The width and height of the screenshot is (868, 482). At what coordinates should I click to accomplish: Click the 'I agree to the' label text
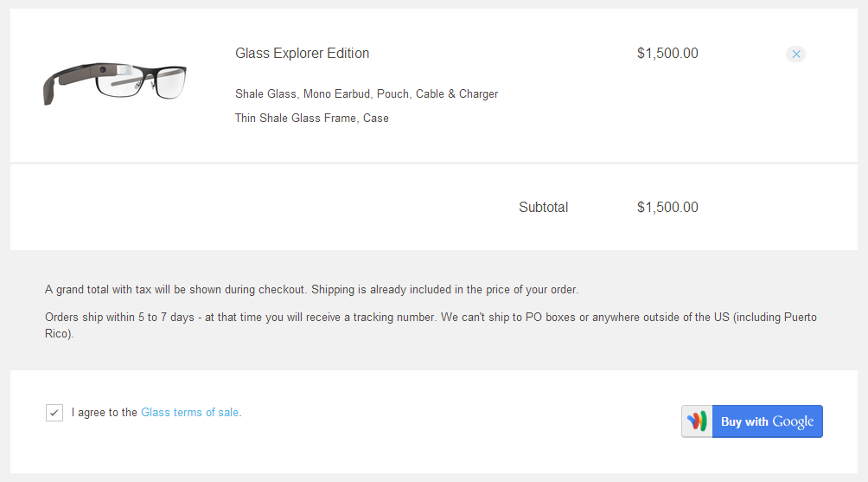(x=104, y=412)
